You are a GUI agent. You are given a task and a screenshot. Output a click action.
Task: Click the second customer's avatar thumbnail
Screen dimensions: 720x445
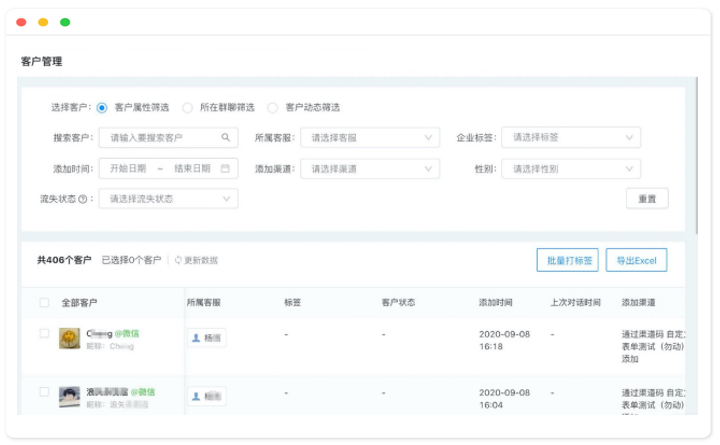tap(69, 397)
